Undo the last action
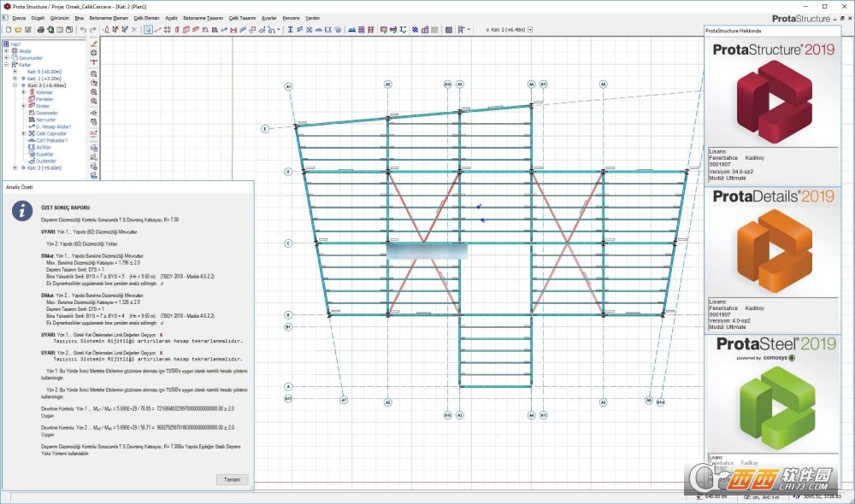The image size is (855, 504). pyautogui.click(x=83, y=29)
